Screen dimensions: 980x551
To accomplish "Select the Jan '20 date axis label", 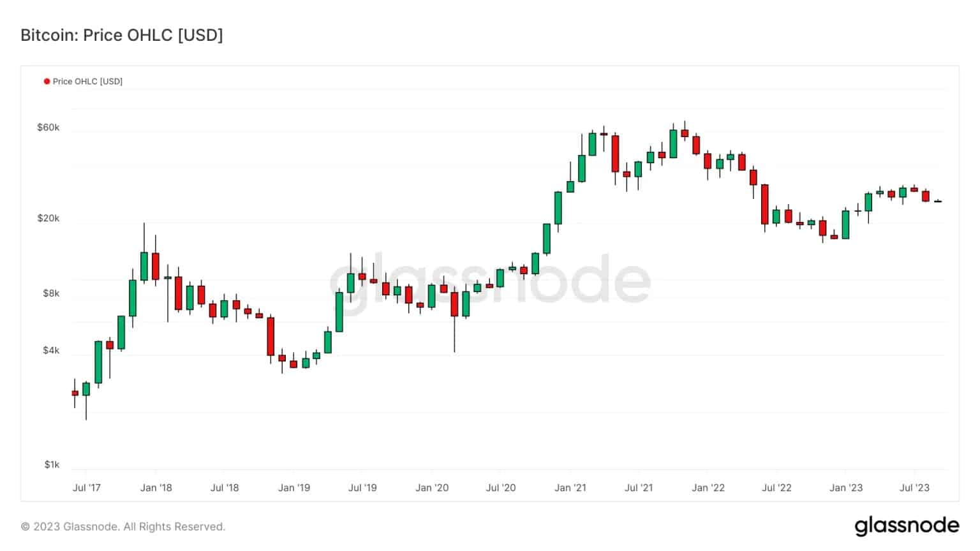I will [432, 488].
